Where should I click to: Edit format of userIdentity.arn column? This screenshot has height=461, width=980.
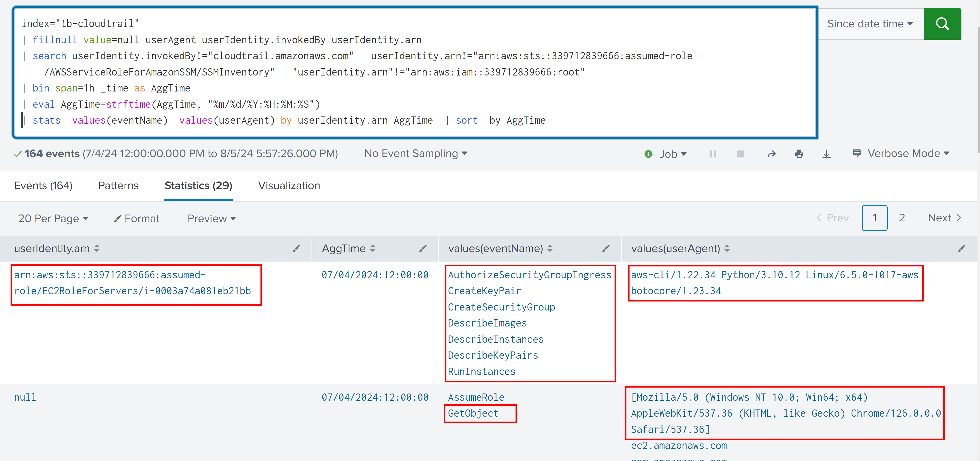(x=296, y=249)
